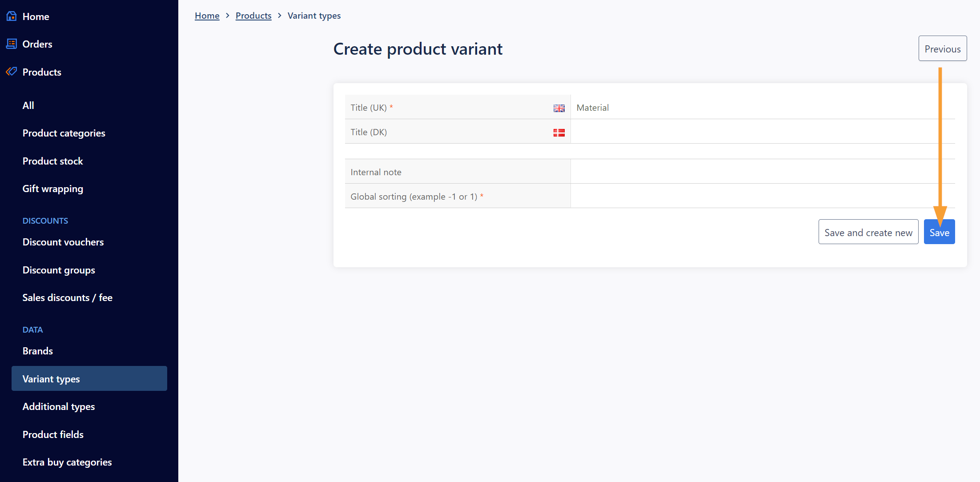Image resolution: width=980 pixels, height=482 pixels.
Task: Click the Save button
Action: click(x=940, y=231)
